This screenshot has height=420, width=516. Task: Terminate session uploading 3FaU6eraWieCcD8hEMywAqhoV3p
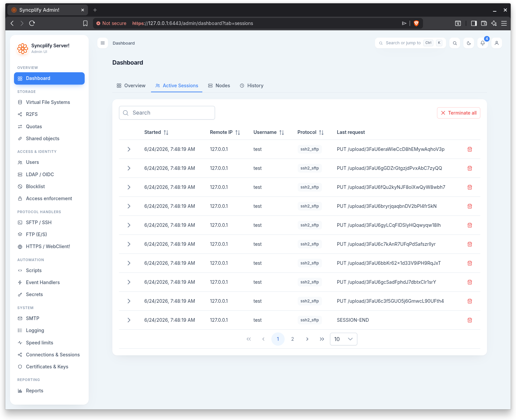pyautogui.click(x=470, y=149)
